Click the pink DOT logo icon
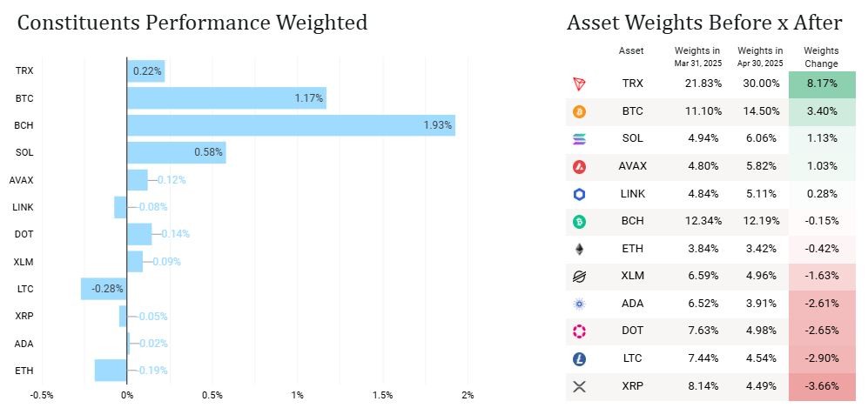Screen dimensions: 868x408 point(580,331)
